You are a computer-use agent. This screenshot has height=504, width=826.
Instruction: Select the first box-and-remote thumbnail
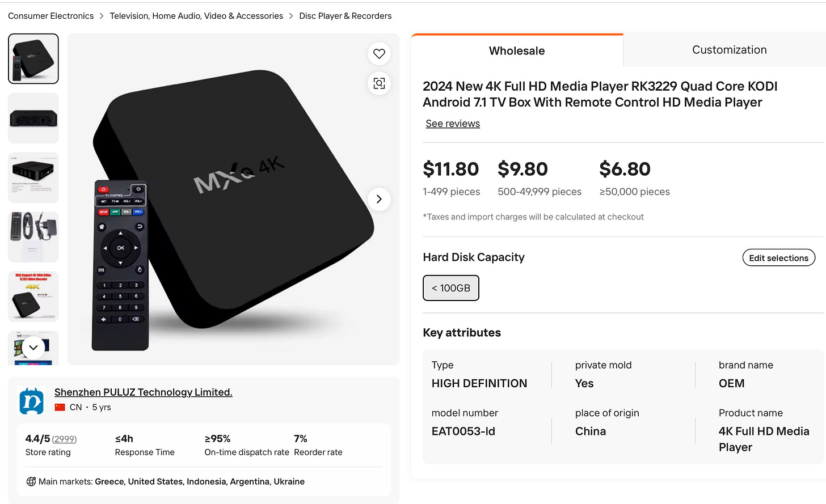click(33, 58)
